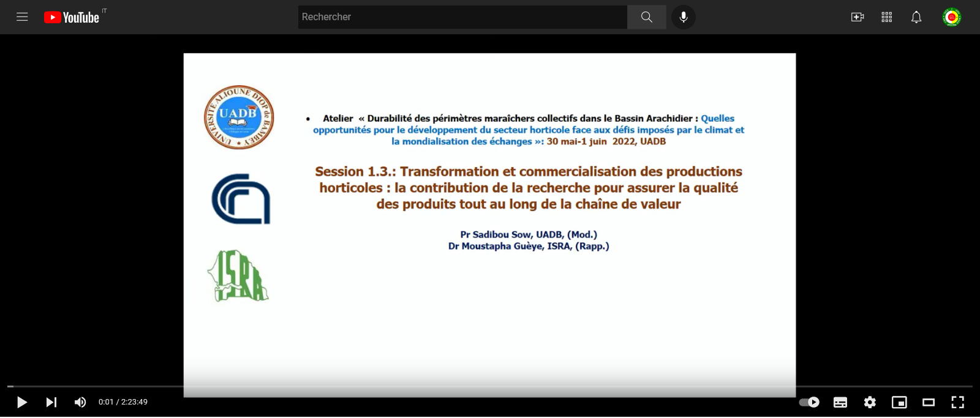
Task: Open the account avatar menu
Action: pos(952,17)
